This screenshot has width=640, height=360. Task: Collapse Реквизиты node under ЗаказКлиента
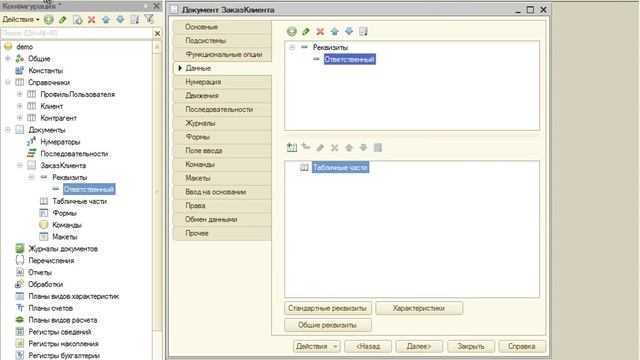click(x=31, y=177)
